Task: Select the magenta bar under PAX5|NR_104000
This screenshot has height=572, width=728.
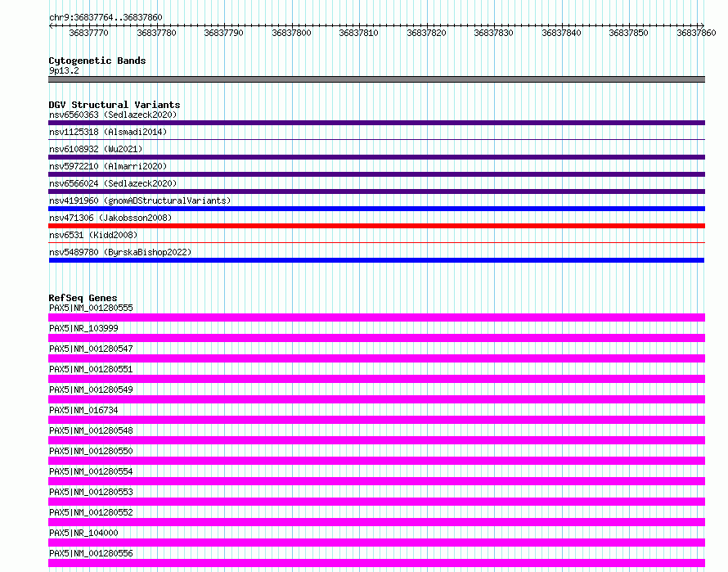Action: (x=376, y=543)
